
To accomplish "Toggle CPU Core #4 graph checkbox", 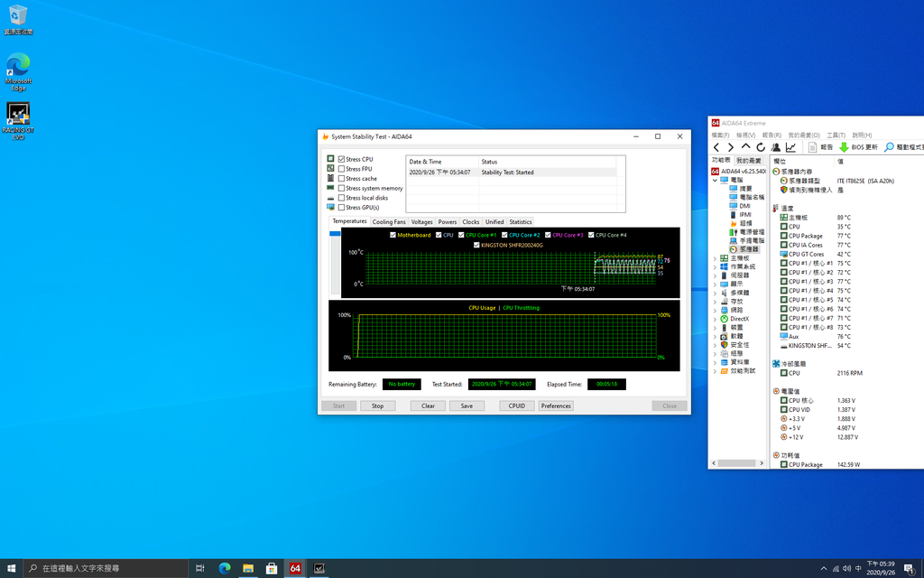I will click(591, 235).
